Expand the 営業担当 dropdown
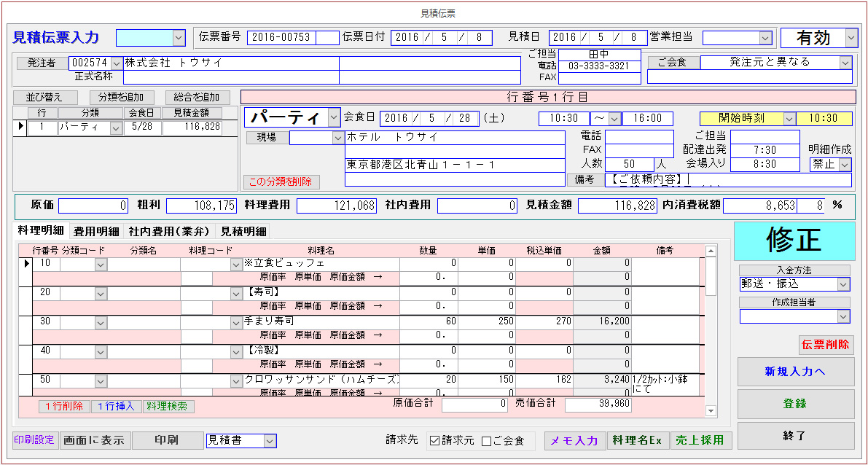Screen dimensions: 868x465 click(765, 38)
